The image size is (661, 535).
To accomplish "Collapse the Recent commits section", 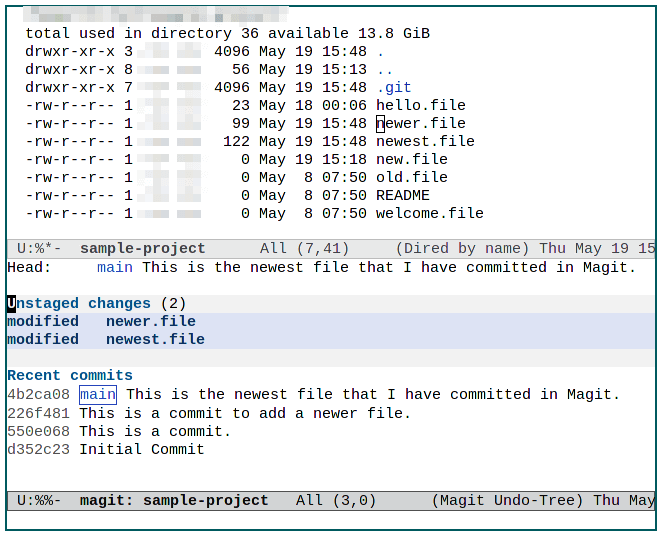I will [x=69, y=375].
